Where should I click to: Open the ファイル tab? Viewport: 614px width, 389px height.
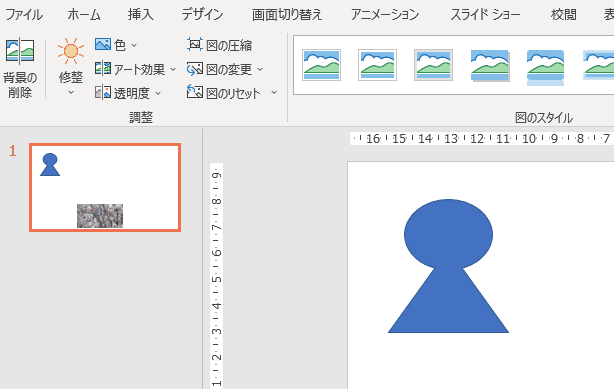click(x=24, y=15)
